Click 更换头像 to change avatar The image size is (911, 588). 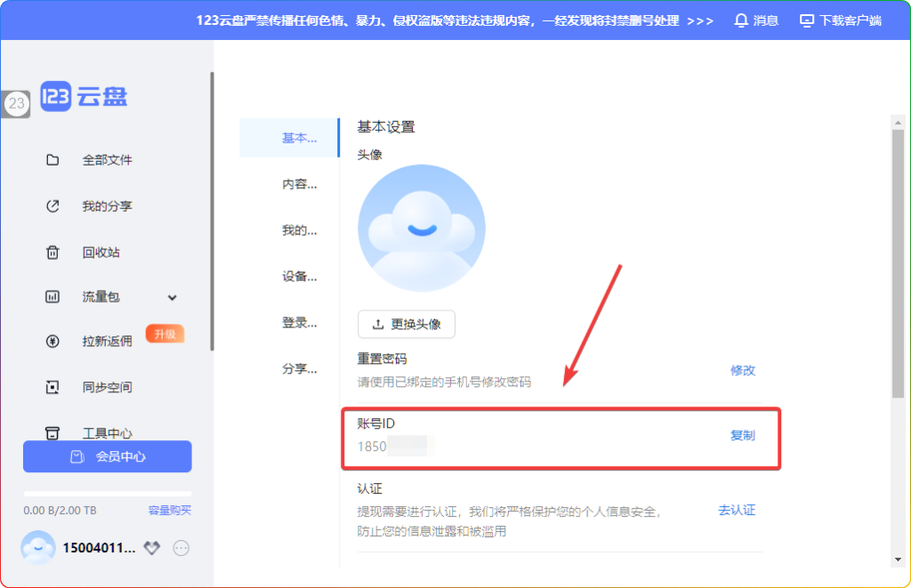coord(407,324)
